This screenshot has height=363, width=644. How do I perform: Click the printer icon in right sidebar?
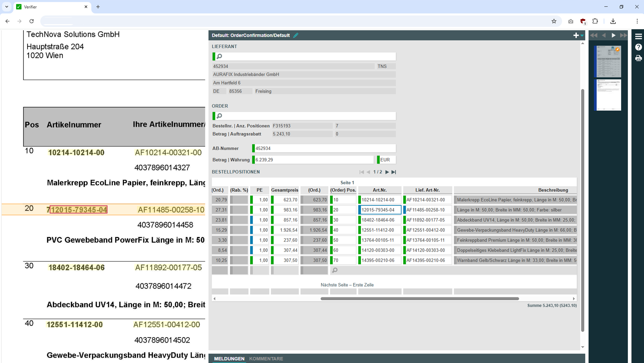coord(638,58)
